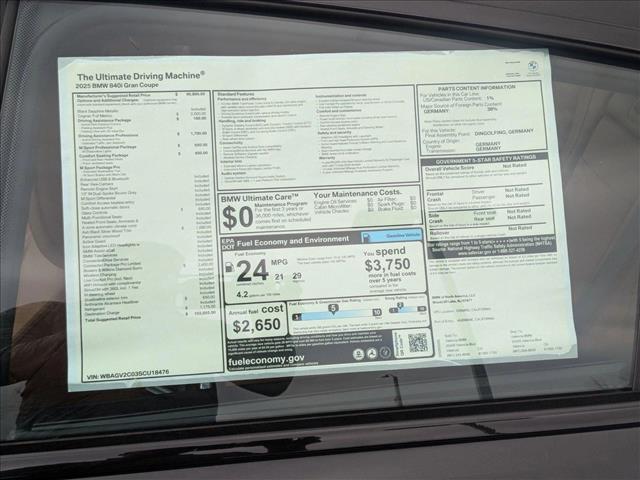
Task: Click the EPA seal icon in the dark footer
Action: point(358,354)
